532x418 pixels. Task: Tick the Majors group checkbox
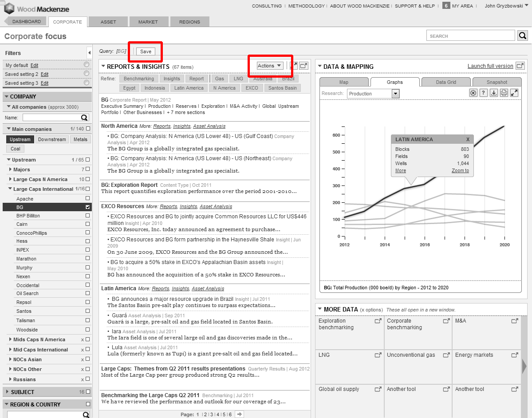point(88,169)
